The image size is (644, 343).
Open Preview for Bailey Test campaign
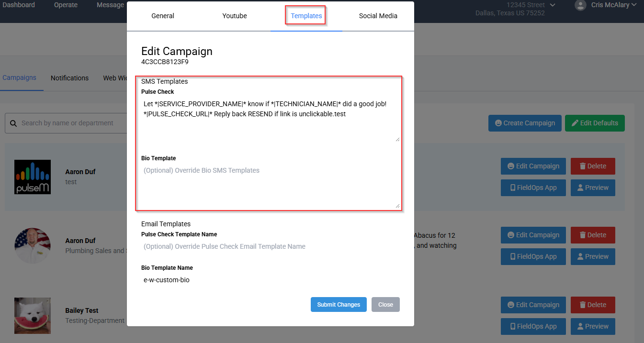coord(592,326)
